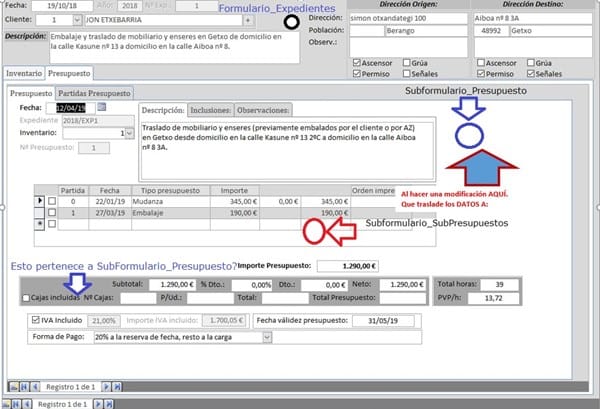This screenshot has height=409, width=600.
Task: Switch to the Inventario tab
Action: [23, 73]
